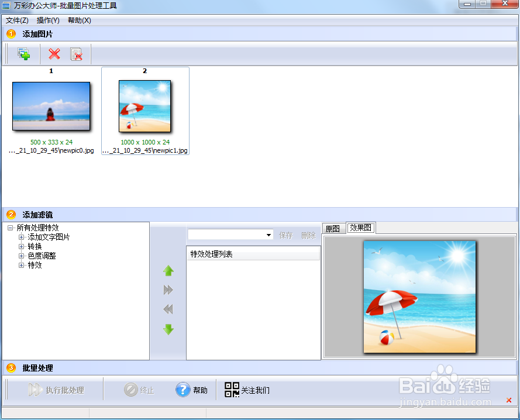Viewport: 520px width, 420px height.
Task: Select thumbnail 2 beach umbrella image
Action: pos(145,106)
